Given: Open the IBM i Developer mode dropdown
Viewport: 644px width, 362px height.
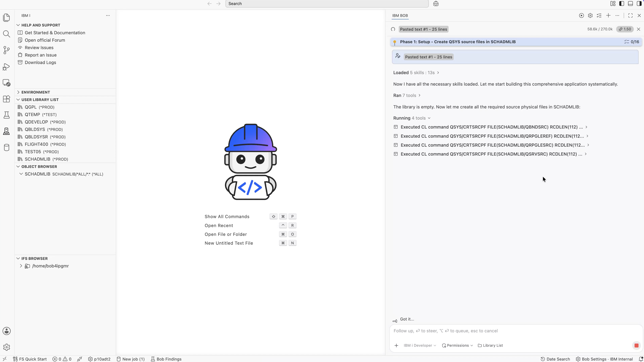Looking at the screenshot, I should tap(420, 345).
